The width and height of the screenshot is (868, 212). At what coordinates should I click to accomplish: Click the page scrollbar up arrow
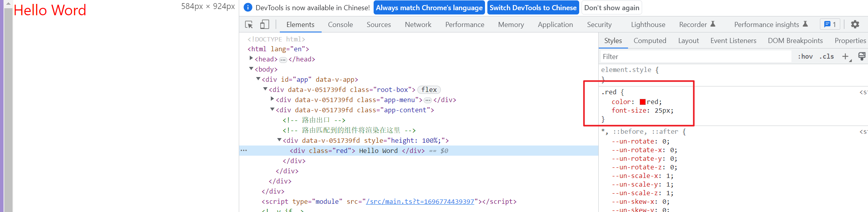8,4
